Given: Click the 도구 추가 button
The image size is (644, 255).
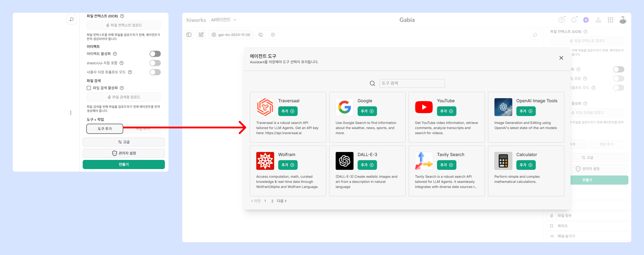Looking at the screenshot, I should click(x=105, y=129).
